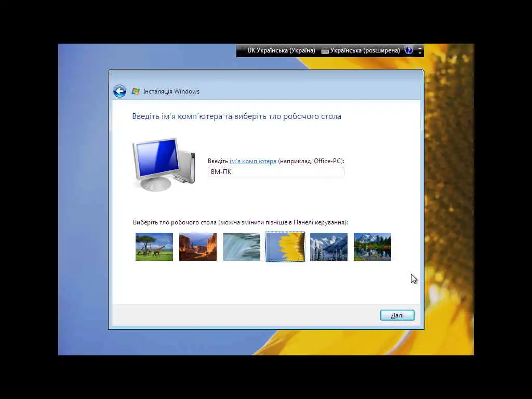Select the waterfall wallpaper
Viewport: 532px width, 399px height.
tap(242, 247)
